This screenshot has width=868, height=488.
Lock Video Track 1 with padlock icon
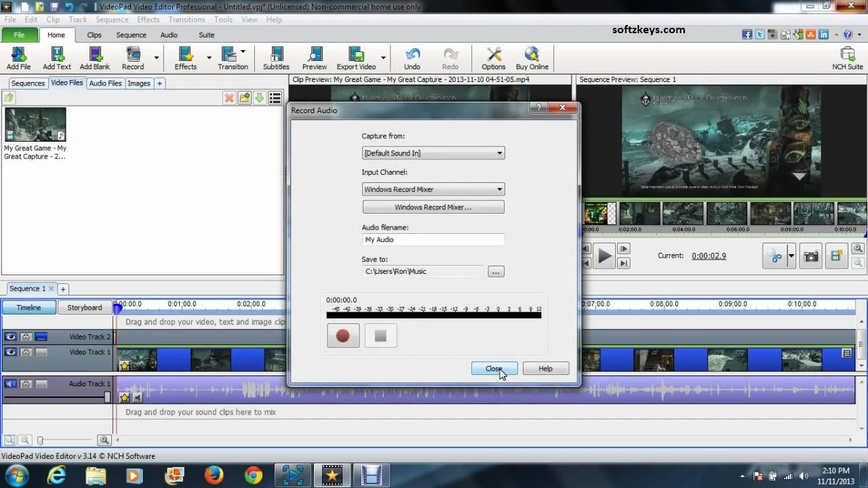point(26,352)
